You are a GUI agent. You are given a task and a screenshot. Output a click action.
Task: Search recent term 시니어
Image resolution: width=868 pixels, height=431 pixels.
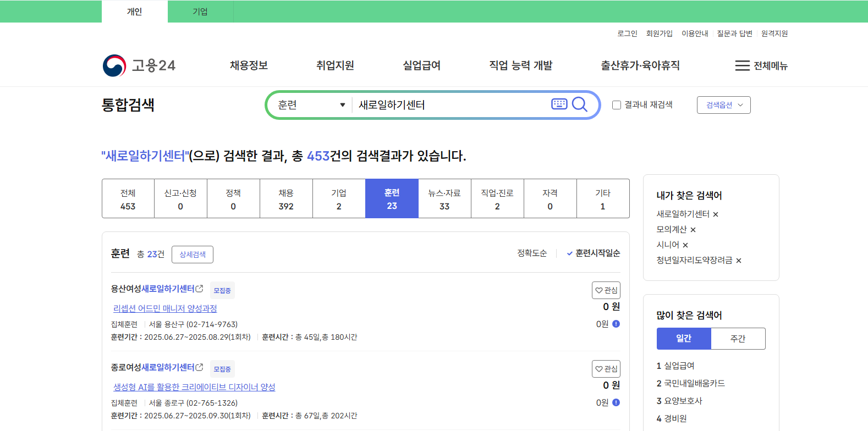click(x=668, y=245)
